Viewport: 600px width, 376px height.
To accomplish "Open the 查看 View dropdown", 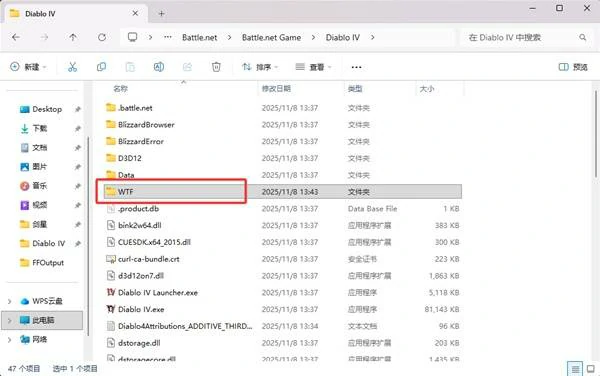I will click(x=313, y=67).
